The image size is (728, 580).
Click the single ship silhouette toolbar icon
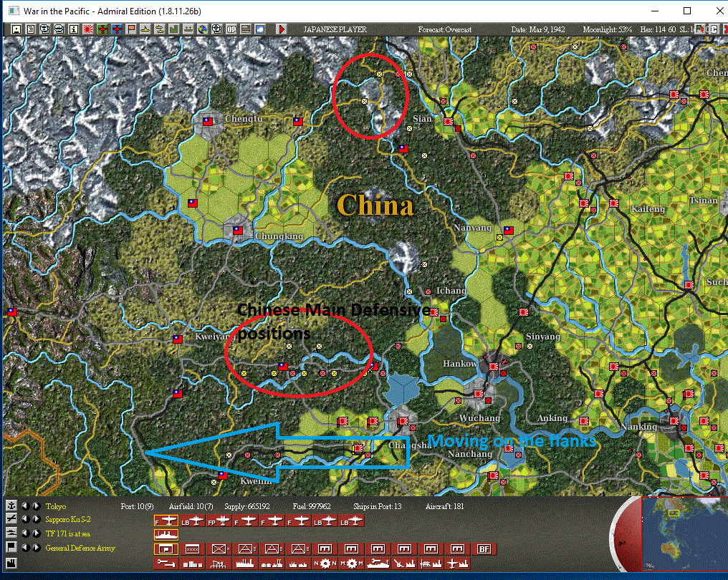click(145, 29)
